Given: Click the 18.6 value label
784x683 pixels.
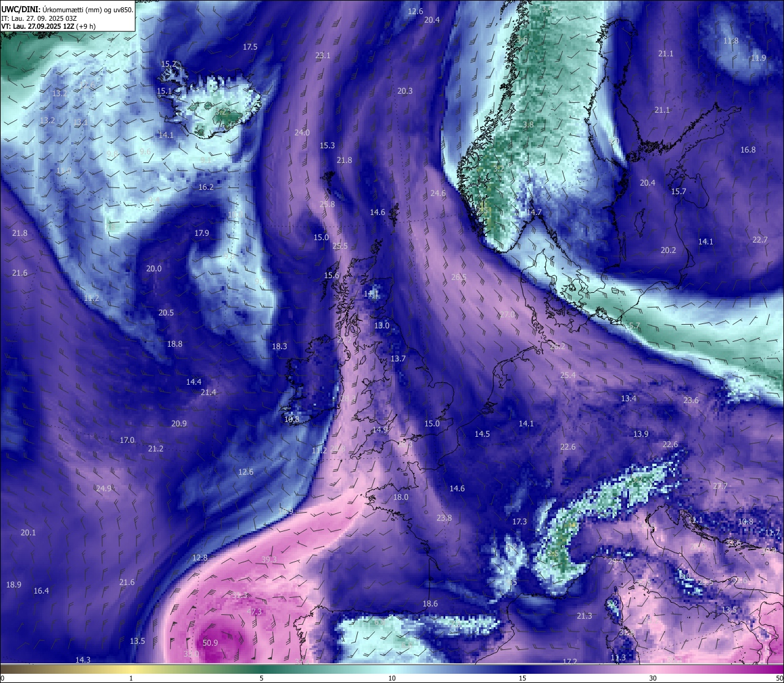Looking at the screenshot, I should coord(430,603).
